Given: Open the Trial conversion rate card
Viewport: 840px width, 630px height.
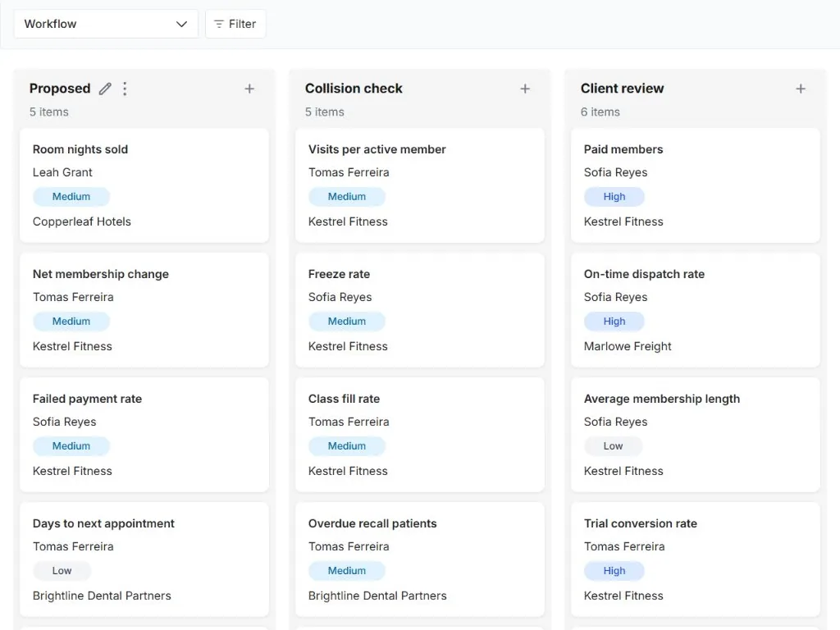Looking at the screenshot, I should pyautogui.click(x=696, y=559).
